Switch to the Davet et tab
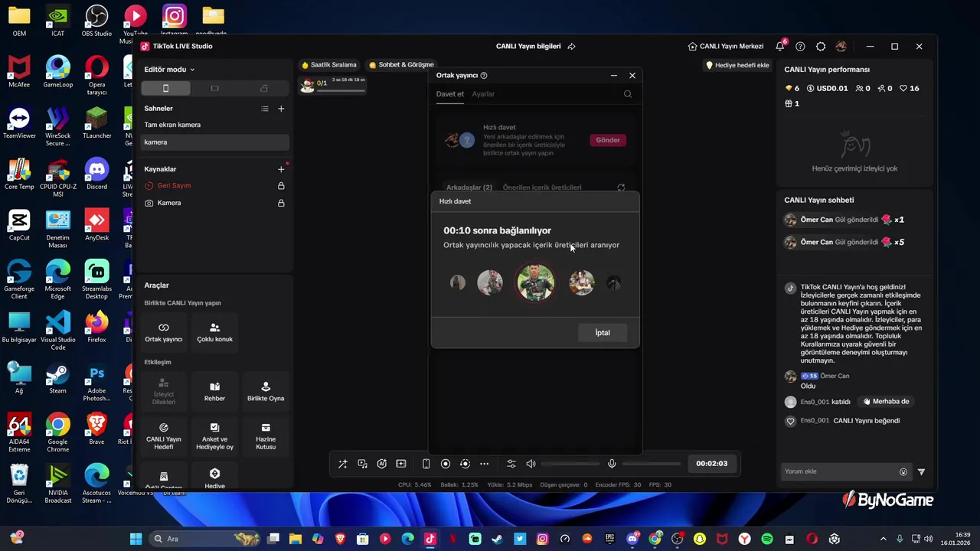This screenshot has height=551, width=980. pyautogui.click(x=450, y=94)
